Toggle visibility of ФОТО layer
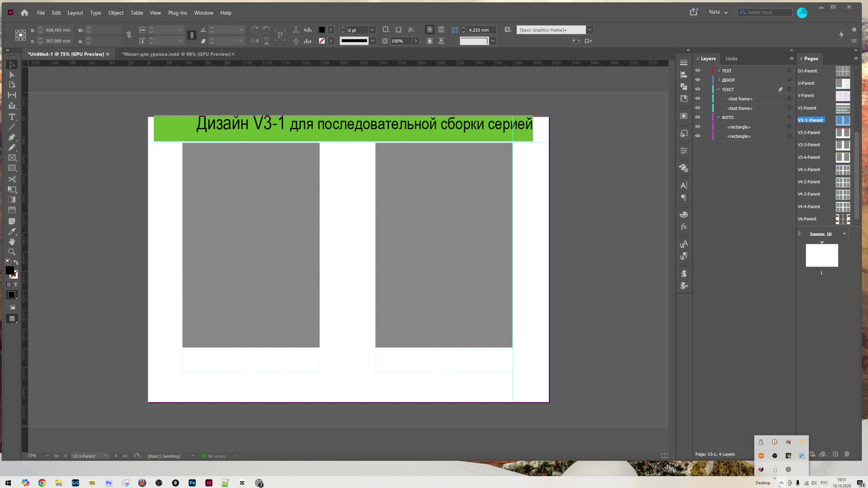 697,117
